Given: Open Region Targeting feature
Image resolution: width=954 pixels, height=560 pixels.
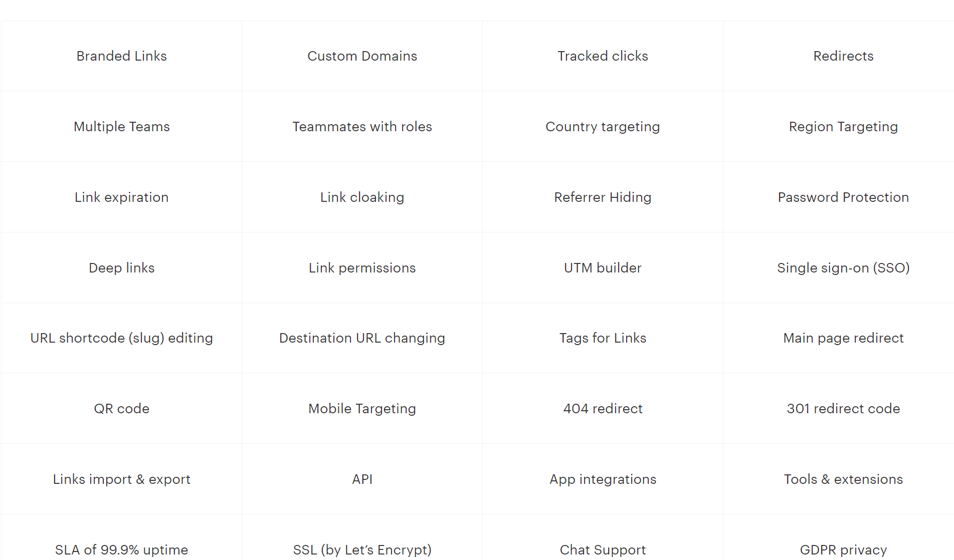Looking at the screenshot, I should pyautogui.click(x=843, y=127).
